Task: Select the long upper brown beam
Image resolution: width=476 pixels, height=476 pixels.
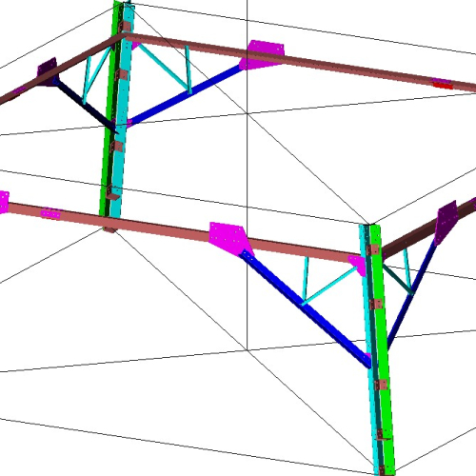Action: (x=298, y=61)
